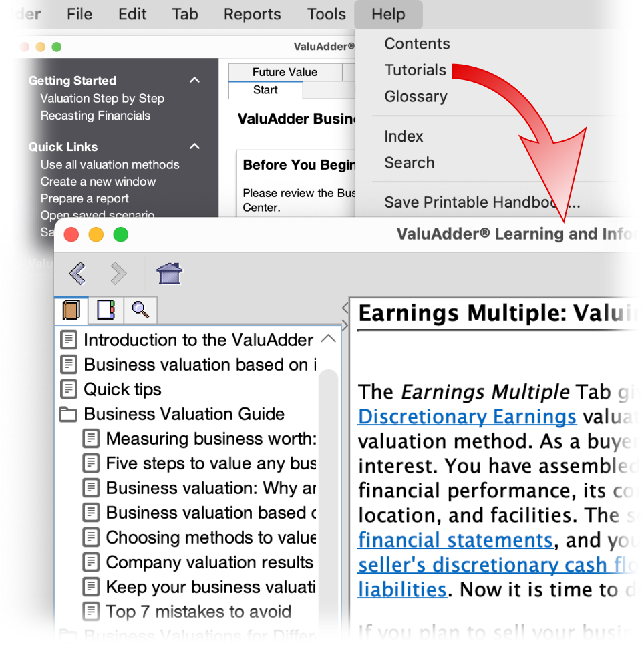Screen dimensions: 644x645
Task: Collapse the Quick Links section
Action: pyautogui.click(x=194, y=146)
